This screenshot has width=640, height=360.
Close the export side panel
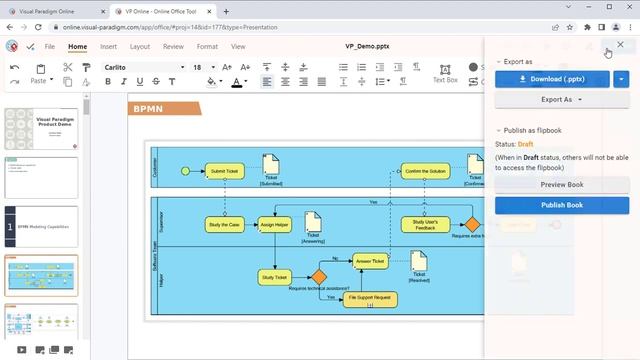(620, 44)
